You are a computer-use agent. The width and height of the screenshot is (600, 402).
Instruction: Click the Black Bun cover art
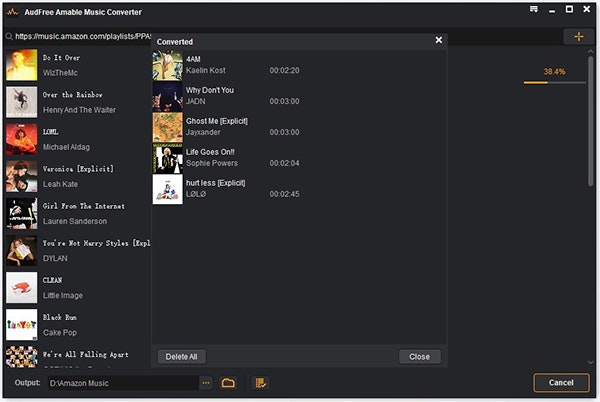pyautogui.click(x=22, y=325)
